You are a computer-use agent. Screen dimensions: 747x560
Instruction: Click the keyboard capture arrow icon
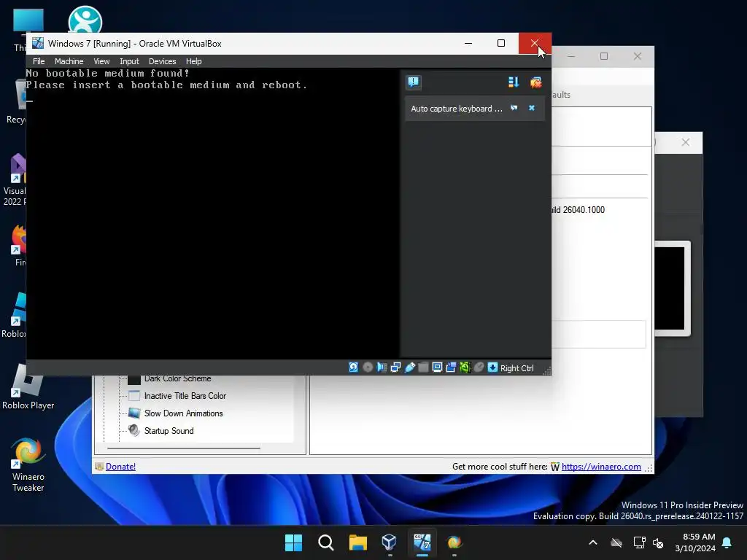pyautogui.click(x=492, y=367)
